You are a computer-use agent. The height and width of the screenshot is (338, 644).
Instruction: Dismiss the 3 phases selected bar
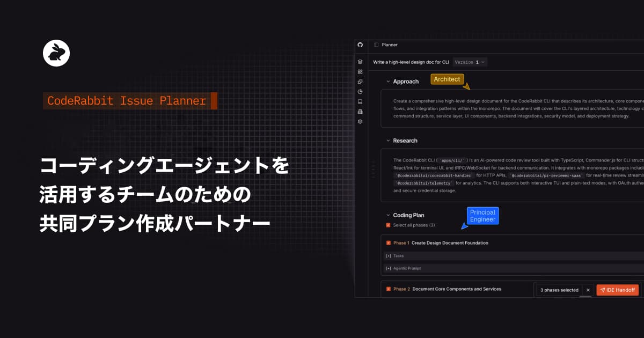[x=588, y=290]
